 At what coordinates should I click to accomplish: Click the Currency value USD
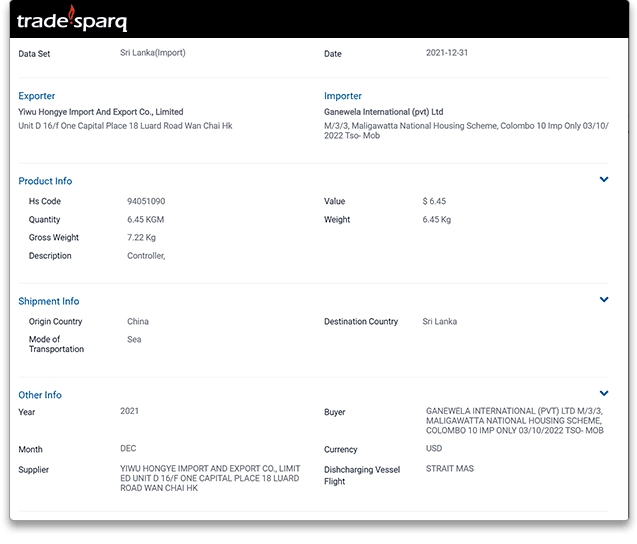(434, 448)
